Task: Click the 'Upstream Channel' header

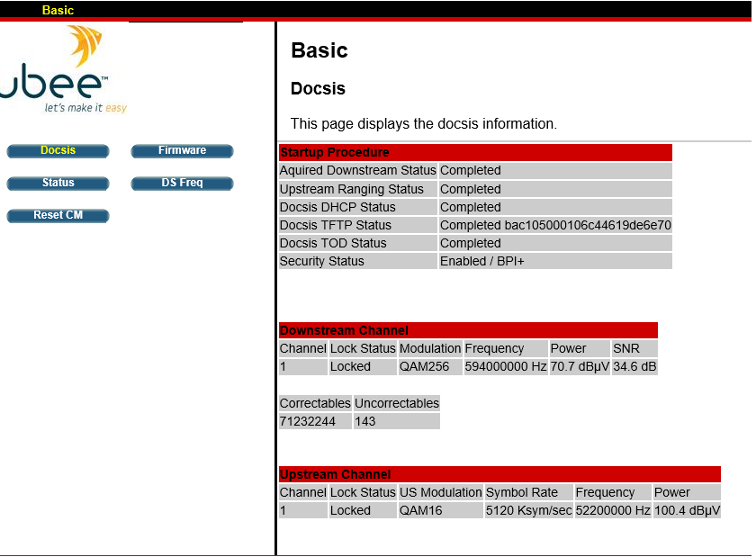Action: click(x=500, y=474)
